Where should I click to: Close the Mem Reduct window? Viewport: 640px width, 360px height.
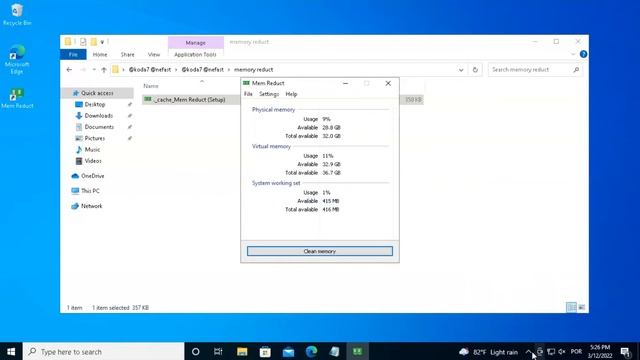point(388,83)
